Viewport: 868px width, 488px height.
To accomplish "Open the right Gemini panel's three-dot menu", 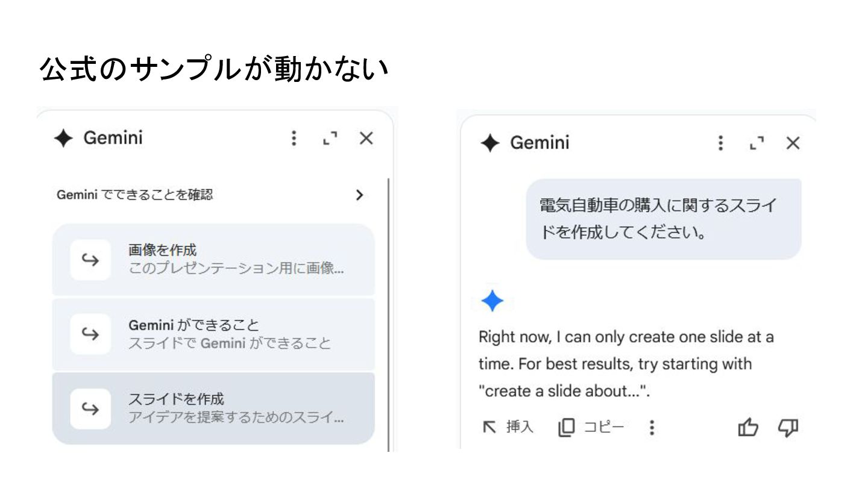I will coord(720,143).
